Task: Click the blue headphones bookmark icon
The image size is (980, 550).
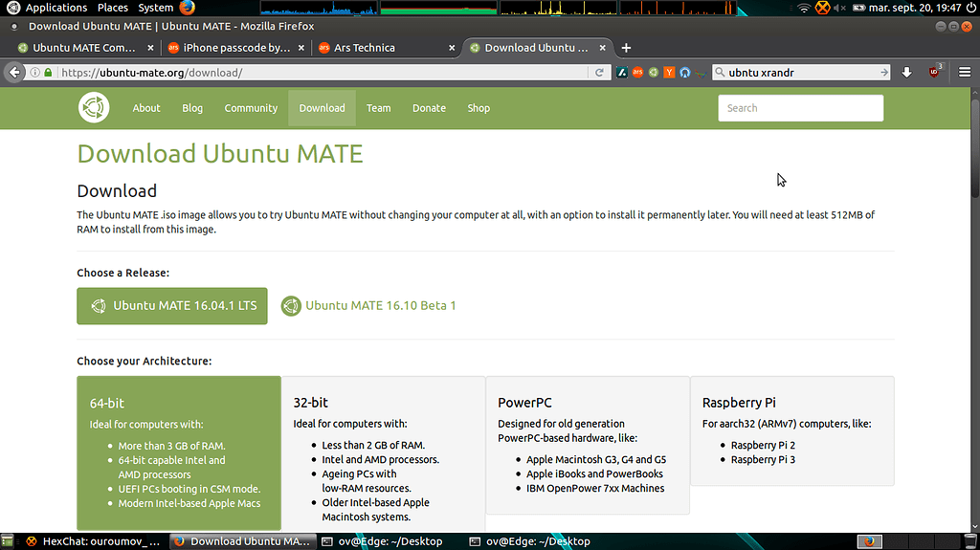Action: 685,73
